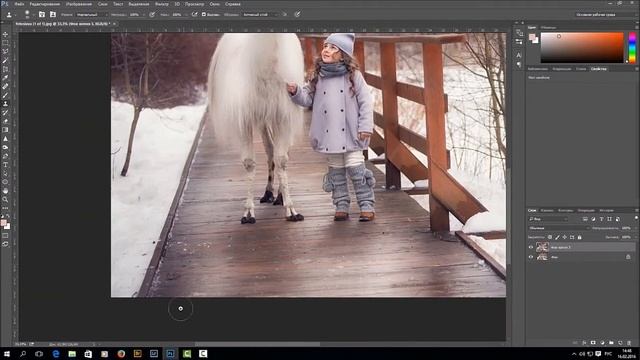
Task: Change screen mode in toolbox
Action: [x=5, y=244]
